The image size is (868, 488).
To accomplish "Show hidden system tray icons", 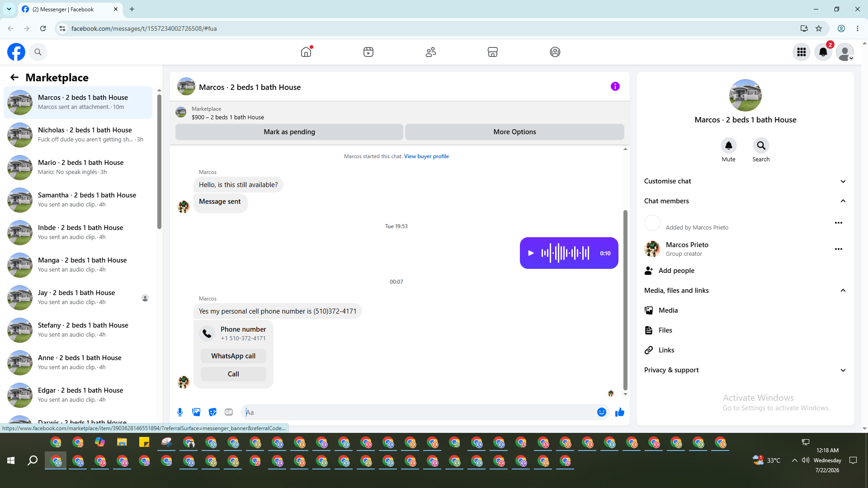I will pyautogui.click(x=794, y=460).
